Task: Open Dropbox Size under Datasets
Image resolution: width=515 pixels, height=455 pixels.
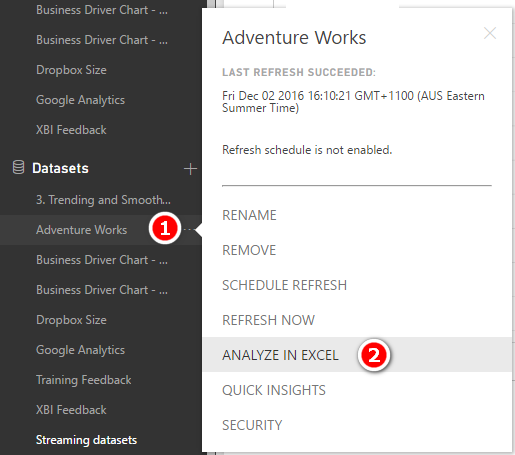Action: pyautogui.click(x=71, y=320)
